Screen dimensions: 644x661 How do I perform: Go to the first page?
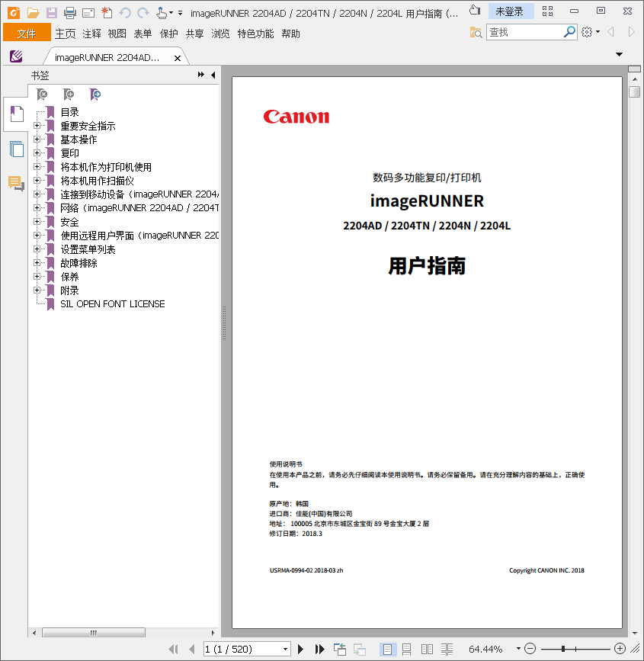click(x=173, y=649)
